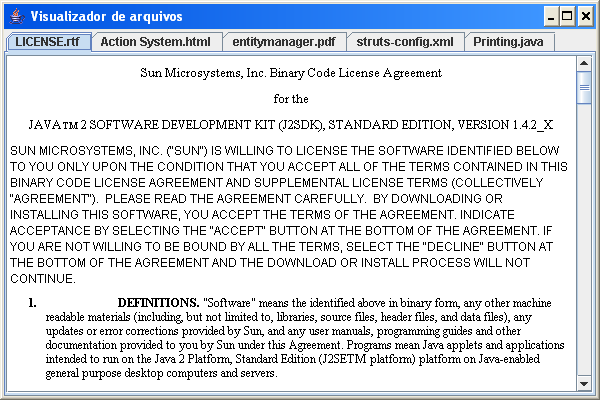
Task: Click the 'for the' centered text line
Action: point(291,99)
